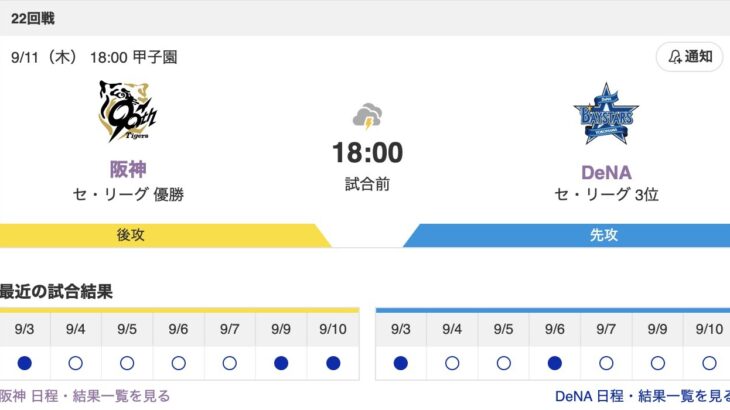Screen dimensions: 730x410
Task: Click the DeNA BayStars star logo
Action: click(x=606, y=114)
